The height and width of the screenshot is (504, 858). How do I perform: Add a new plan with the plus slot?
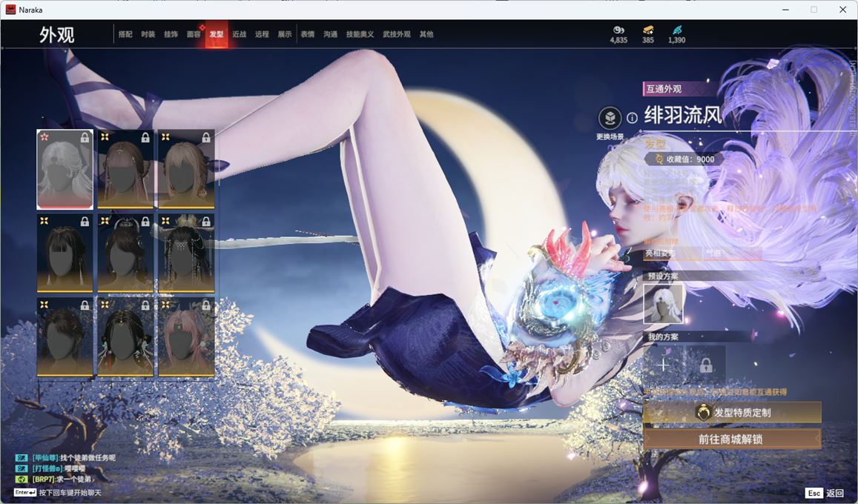[663, 365]
